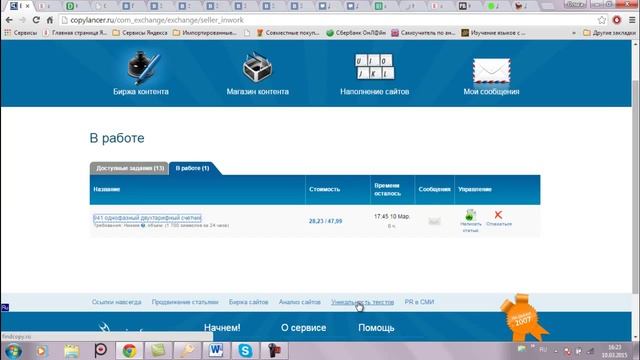
Task: Open the Самоучитель по ан... bookmark
Action: [423, 33]
